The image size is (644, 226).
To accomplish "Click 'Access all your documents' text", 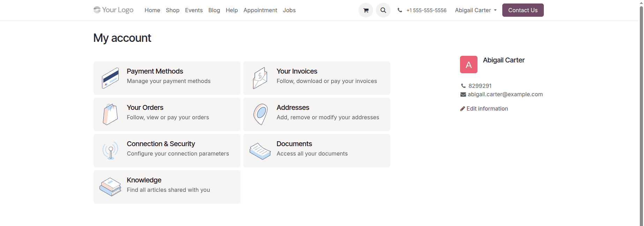I will pos(312,153).
